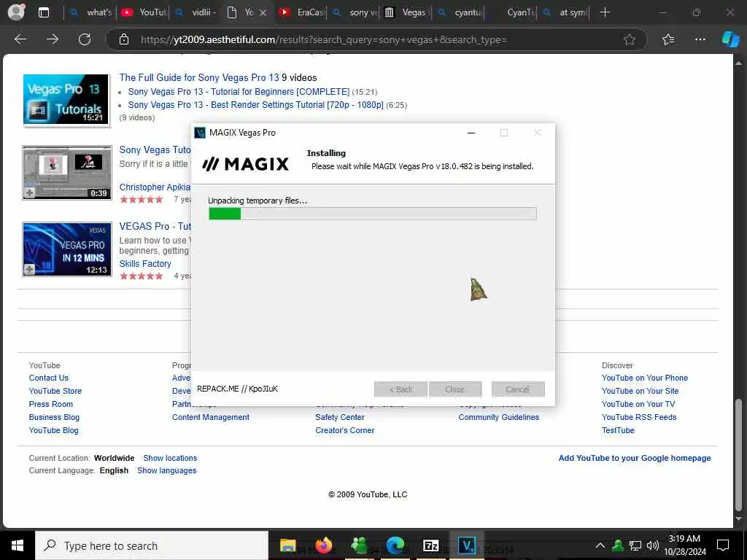The width and height of the screenshot is (747, 560).
Task: Open the Contact Us footer link
Action: click(x=49, y=378)
